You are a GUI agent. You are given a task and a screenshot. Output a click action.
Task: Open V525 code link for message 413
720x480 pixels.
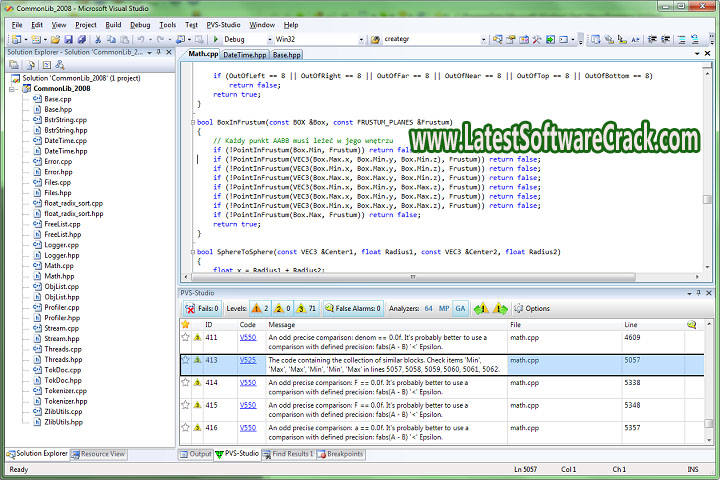point(248,360)
